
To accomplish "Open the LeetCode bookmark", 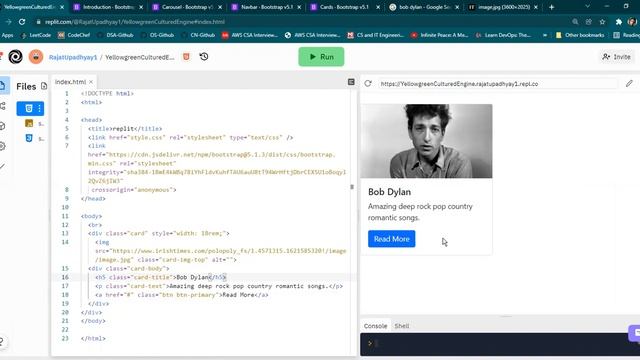I will (x=36, y=35).
